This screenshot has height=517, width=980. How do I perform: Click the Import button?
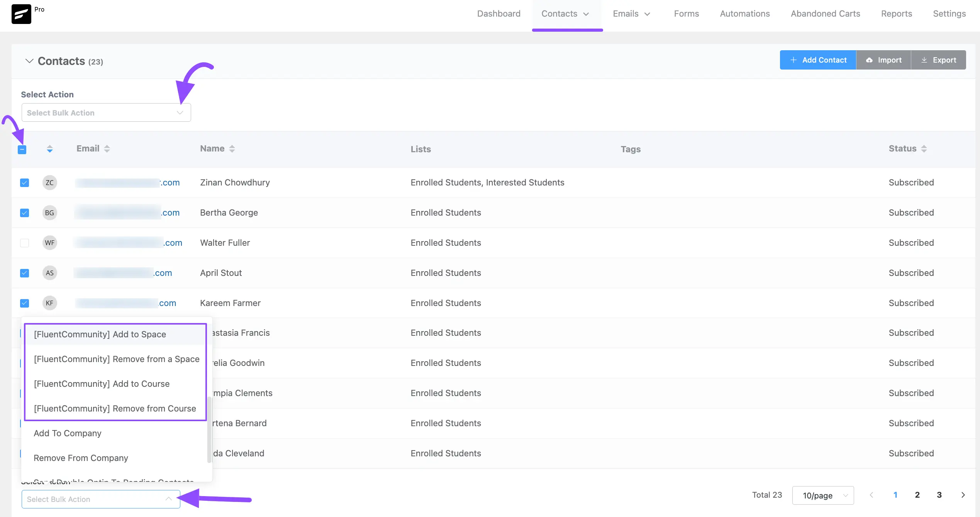pos(883,60)
